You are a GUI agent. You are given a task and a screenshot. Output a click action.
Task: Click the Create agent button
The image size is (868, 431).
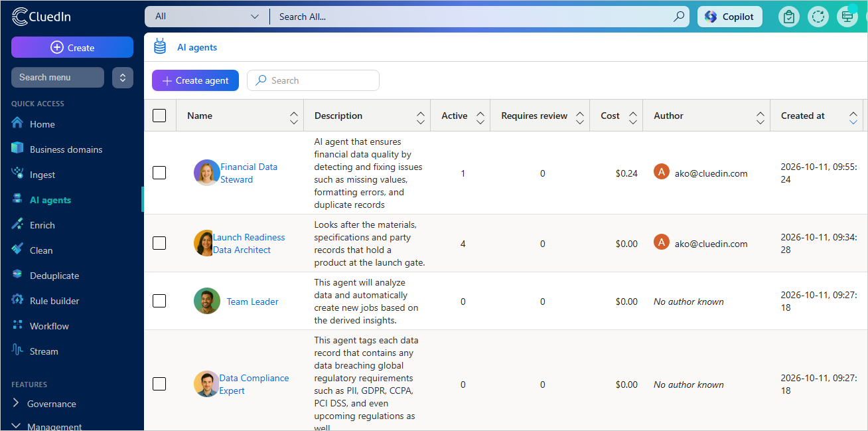[195, 80]
